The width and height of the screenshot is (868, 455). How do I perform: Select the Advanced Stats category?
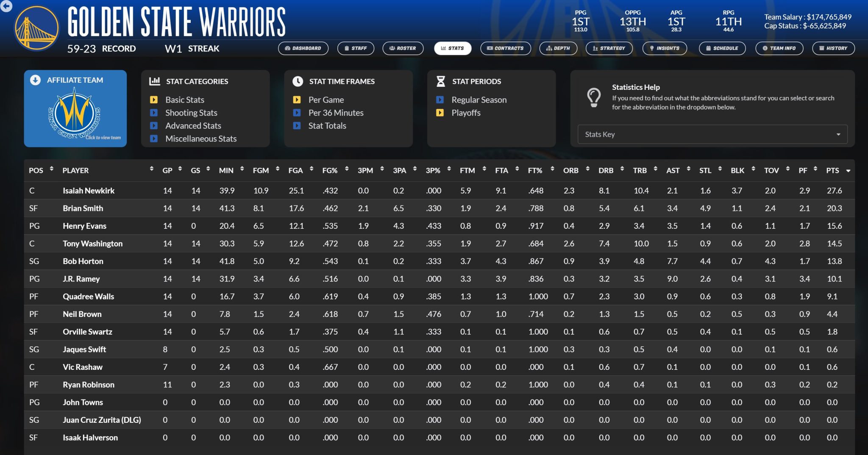point(193,126)
